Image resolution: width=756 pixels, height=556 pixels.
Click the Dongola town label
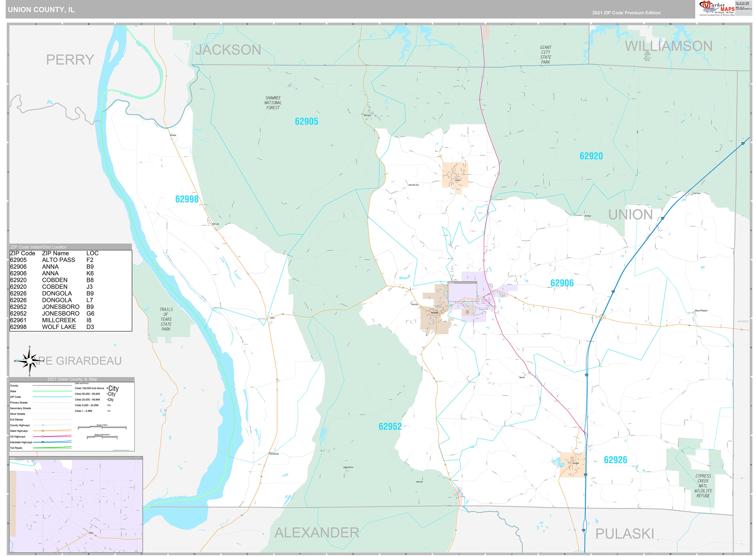point(576,463)
